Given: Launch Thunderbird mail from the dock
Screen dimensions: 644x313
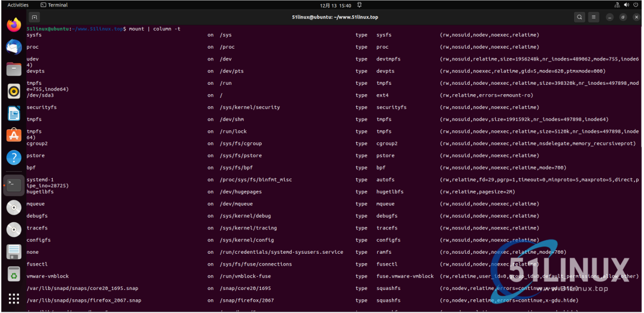Looking at the screenshot, I should (x=14, y=47).
